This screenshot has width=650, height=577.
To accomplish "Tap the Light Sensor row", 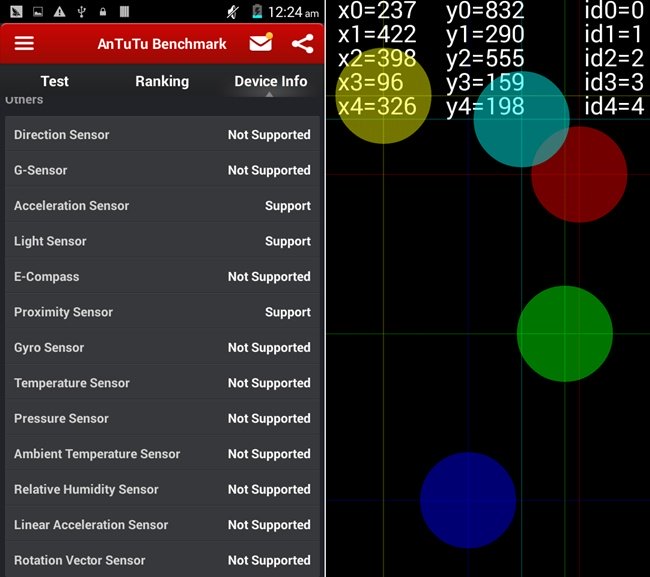I will coord(162,241).
